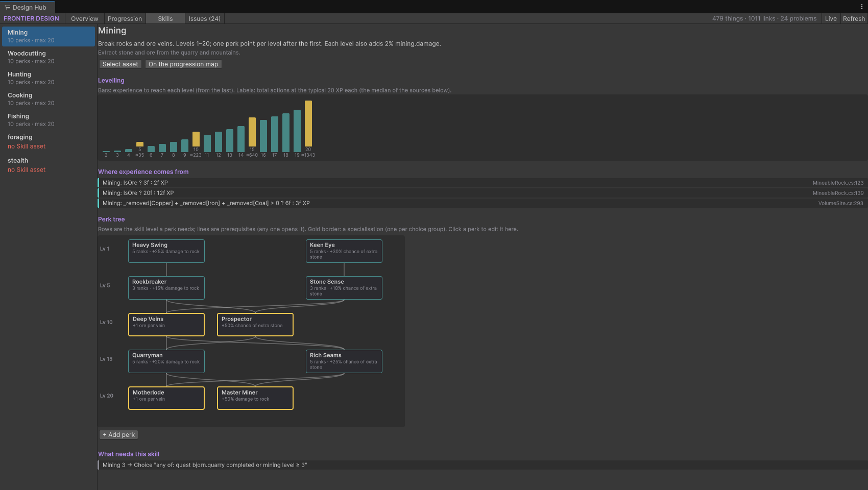Select the Mining skill in sidebar
868x490 pixels.
pos(49,36)
